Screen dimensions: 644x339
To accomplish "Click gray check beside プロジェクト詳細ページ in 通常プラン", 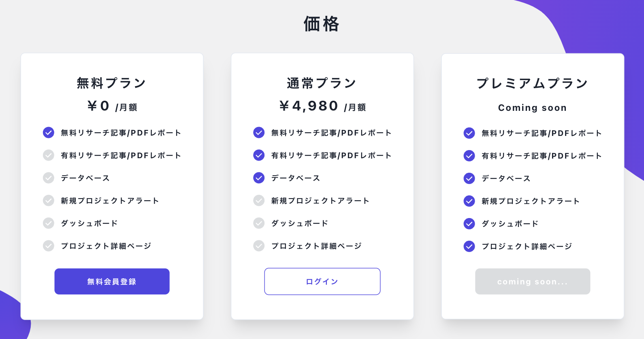I will [x=259, y=246].
